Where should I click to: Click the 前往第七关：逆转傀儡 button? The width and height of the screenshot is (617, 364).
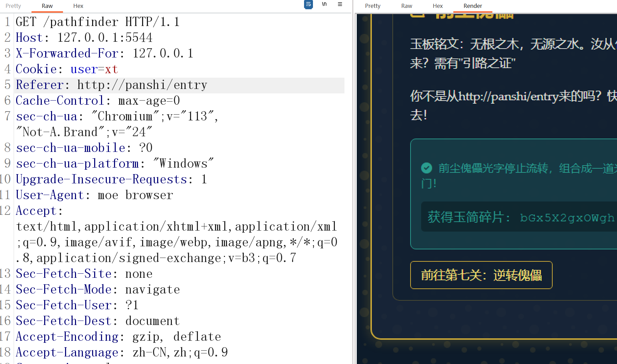click(x=481, y=275)
